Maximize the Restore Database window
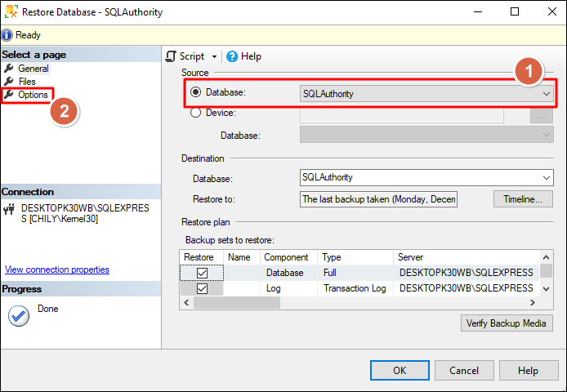Viewport: 567px width, 392px height. pos(515,12)
